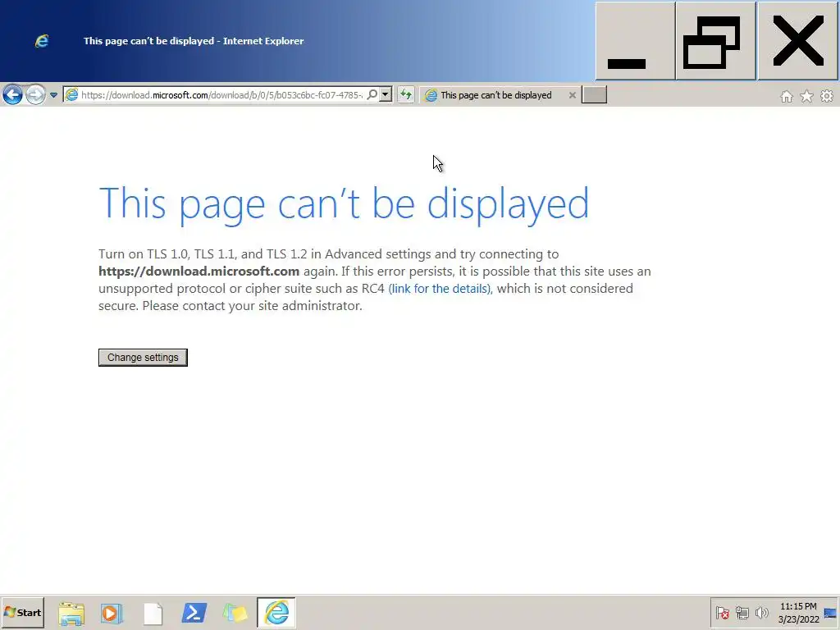
Task: Close the current tab with X
Action: pyautogui.click(x=572, y=95)
